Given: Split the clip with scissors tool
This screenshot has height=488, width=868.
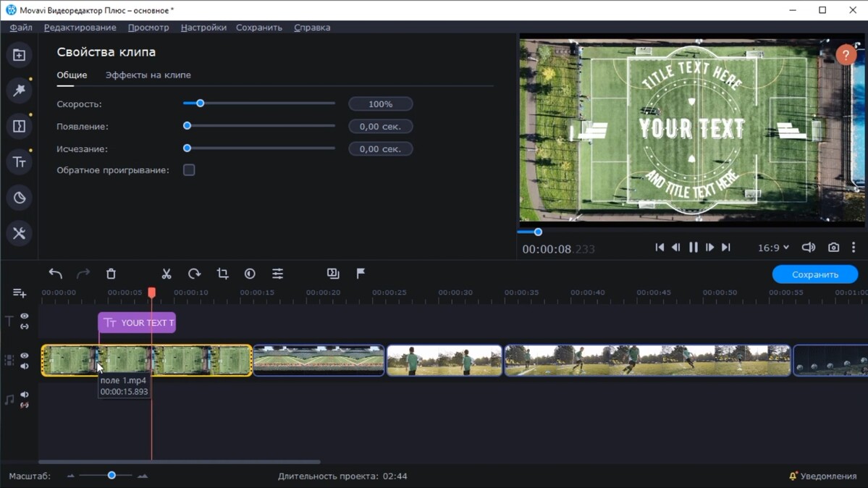Looking at the screenshot, I should [x=166, y=274].
